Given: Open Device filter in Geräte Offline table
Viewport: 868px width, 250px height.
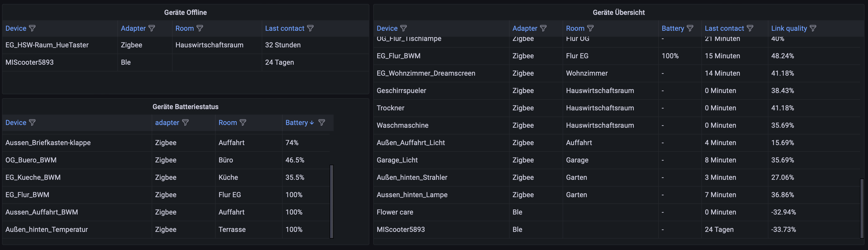Looking at the screenshot, I should [32, 28].
